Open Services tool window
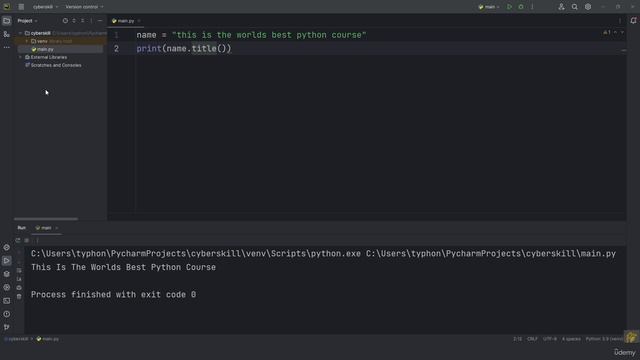This screenshot has height=360, width=640. coord(7,287)
